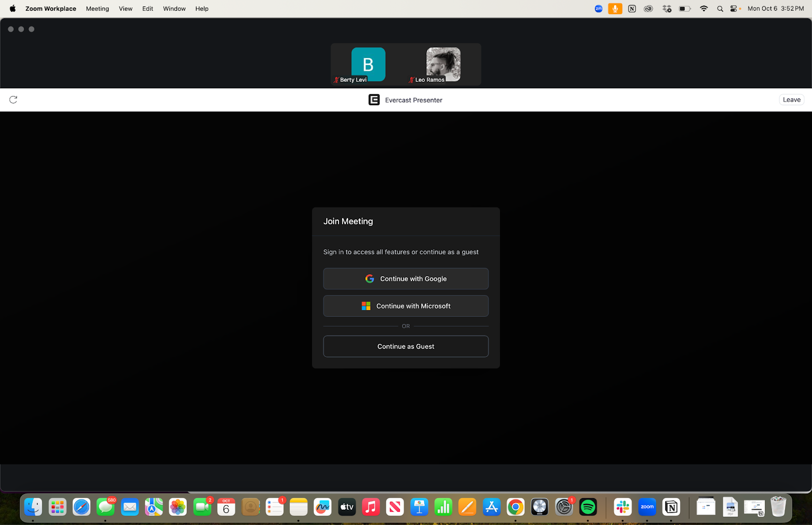Screen dimensions: 812x525
Task: Open the PDF document in the Dock
Action: click(730, 507)
